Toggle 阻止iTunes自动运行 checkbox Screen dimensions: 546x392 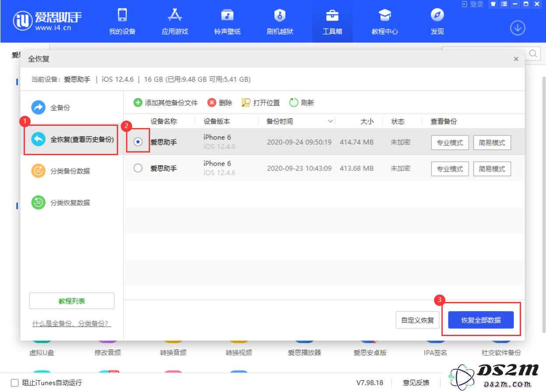[15, 383]
